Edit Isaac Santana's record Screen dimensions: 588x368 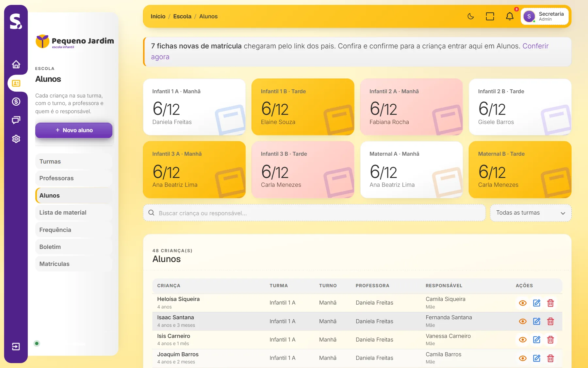tap(537, 321)
